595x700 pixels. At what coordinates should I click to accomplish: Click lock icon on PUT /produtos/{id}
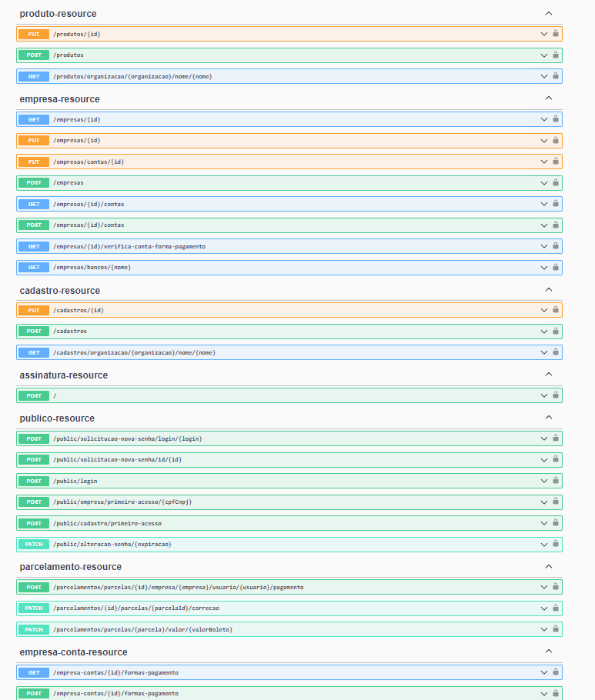coord(556,34)
